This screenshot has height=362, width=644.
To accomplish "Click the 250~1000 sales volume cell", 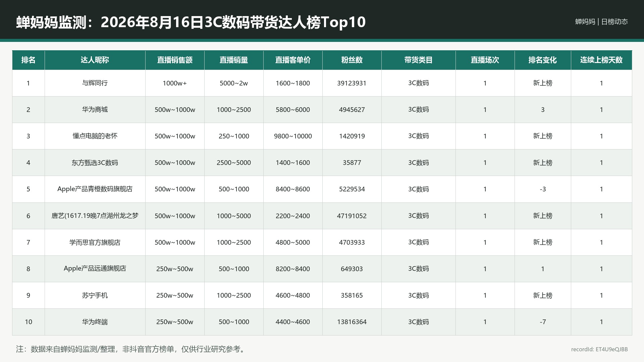I will coord(234,136).
